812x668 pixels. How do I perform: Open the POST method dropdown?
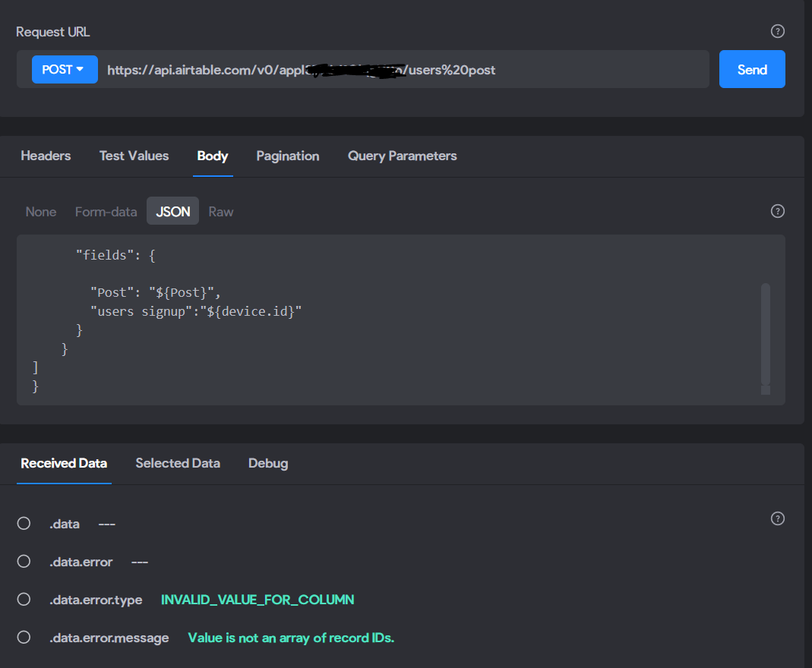65,69
